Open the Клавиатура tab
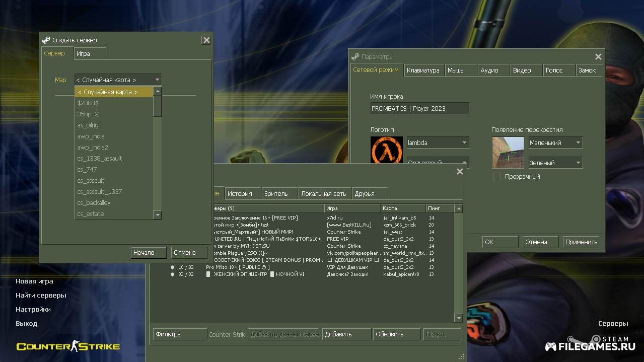 click(x=423, y=70)
